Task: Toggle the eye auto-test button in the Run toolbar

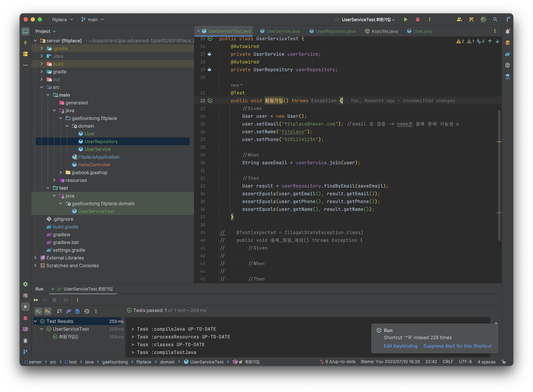Action: point(66,300)
